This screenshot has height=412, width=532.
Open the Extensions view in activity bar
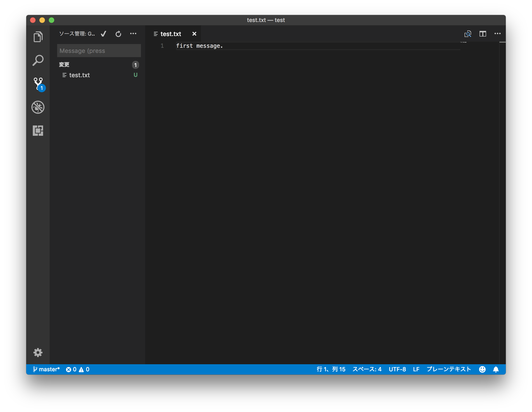pos(38,131)
